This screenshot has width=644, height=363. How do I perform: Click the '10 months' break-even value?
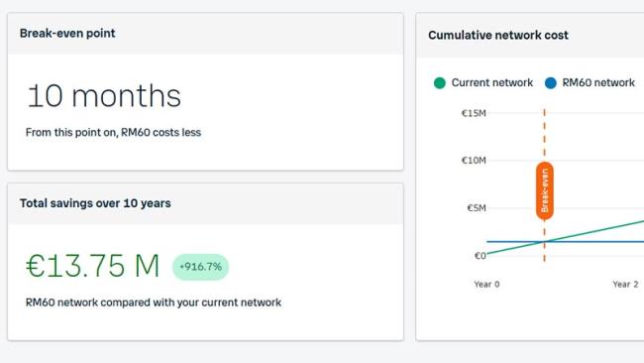pyautogui.click(x=104, y=96)
